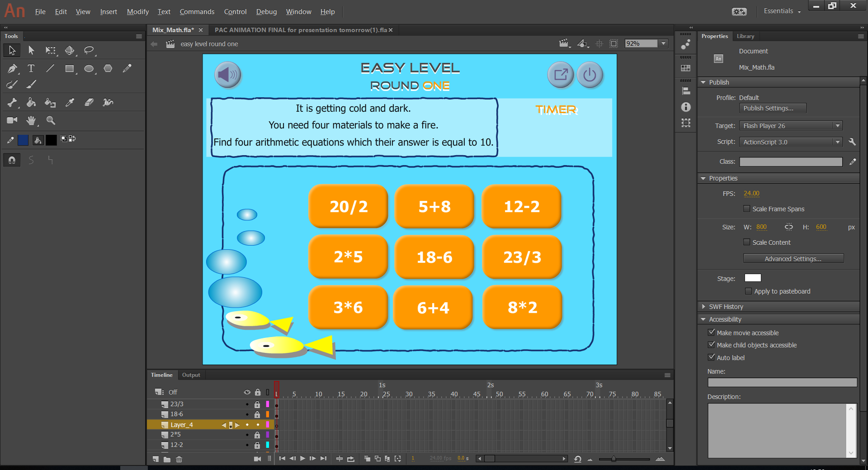Enable Scale Frame Spans checkbox
Image resolution: width=868 pixels, height=470 pixels.
(747, 209)
